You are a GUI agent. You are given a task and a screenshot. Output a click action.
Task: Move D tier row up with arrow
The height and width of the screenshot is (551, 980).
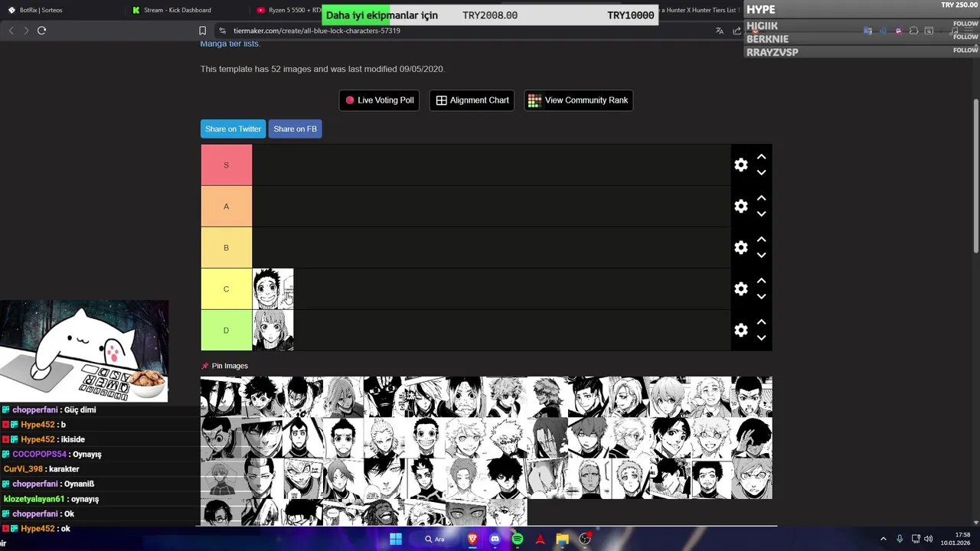click(x=761, y=321)
